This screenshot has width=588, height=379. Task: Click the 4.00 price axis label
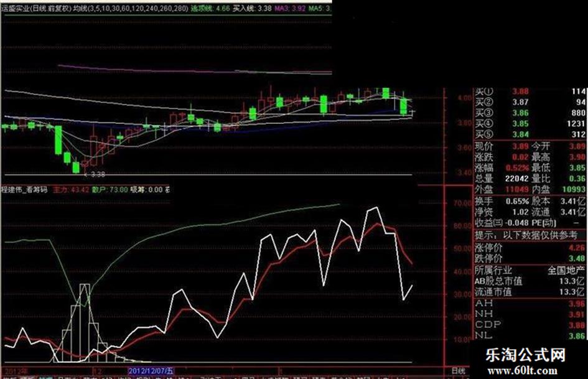coord(464,98)
